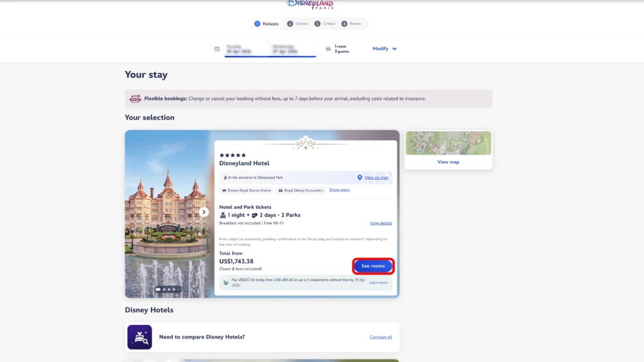The height and width of the screenshot is (362, 644).
Task: Open View details for the package
Action: (380, 223)
